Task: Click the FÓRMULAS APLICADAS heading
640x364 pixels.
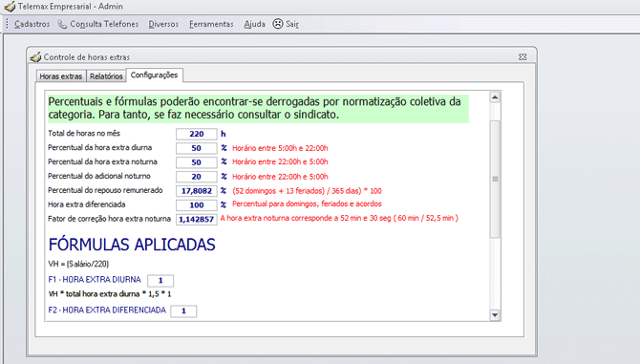Action: click(x=132, y=245)
